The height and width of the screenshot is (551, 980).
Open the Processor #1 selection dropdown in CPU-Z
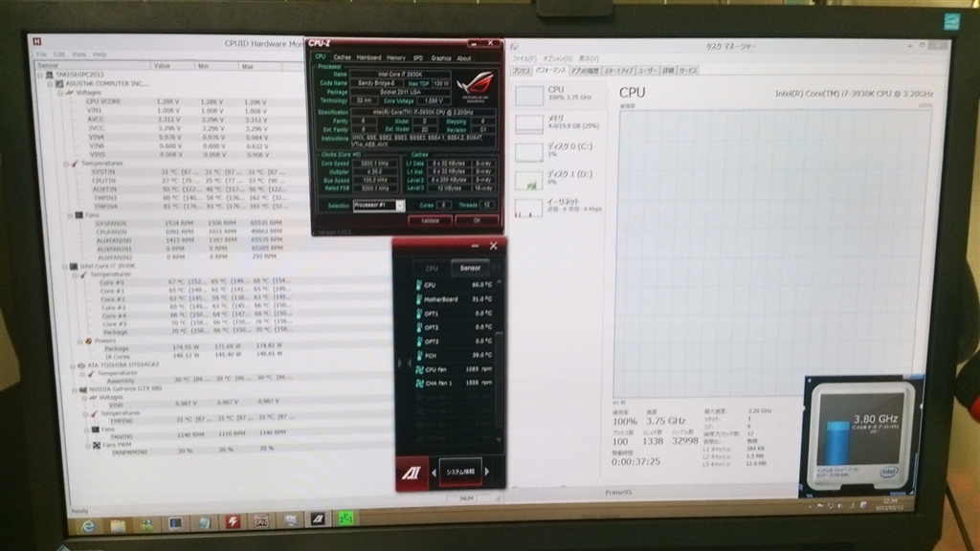pyautogui.click(x=400, y=206)
